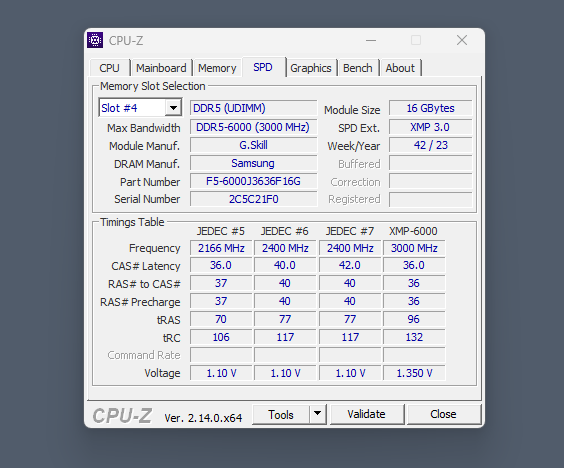
Task: Click the XMP 3.0 SPD Ext. value
Action: point(431,127)
